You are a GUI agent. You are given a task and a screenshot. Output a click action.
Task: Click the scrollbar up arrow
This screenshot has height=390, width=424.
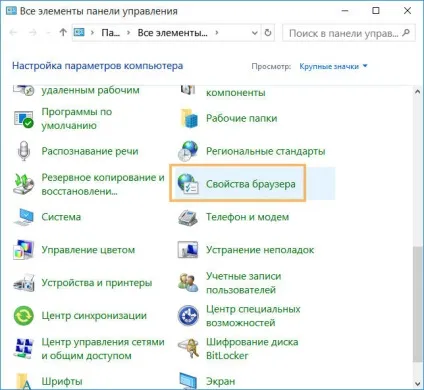coord(417,91)
